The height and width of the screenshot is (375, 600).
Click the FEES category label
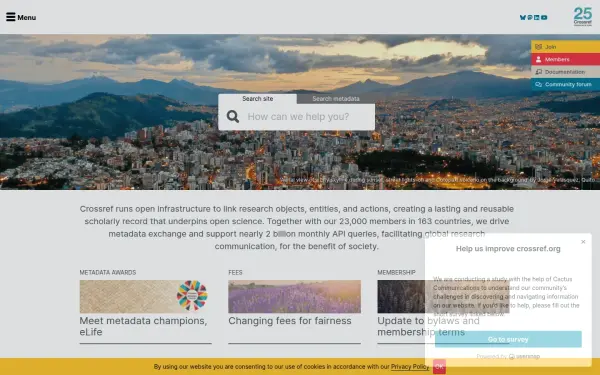pos(235,272)
